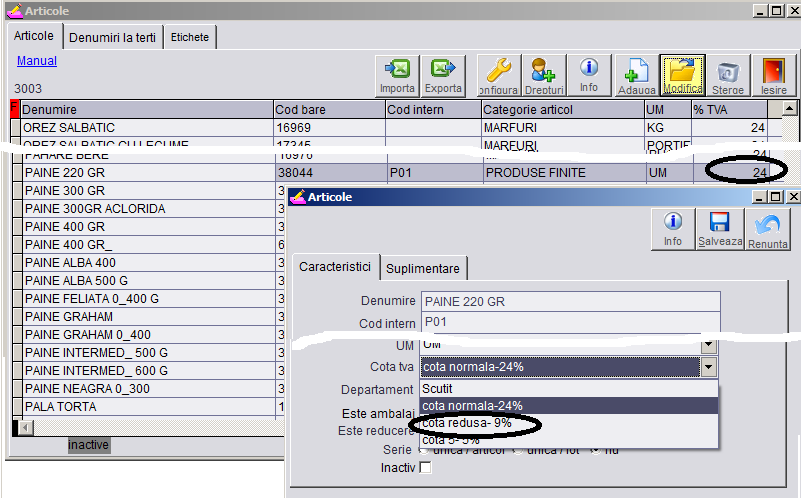Toggle the Inactiv checkbox
Image resolution: width=801 pixels, height=498 pixels.
point(425,467)
